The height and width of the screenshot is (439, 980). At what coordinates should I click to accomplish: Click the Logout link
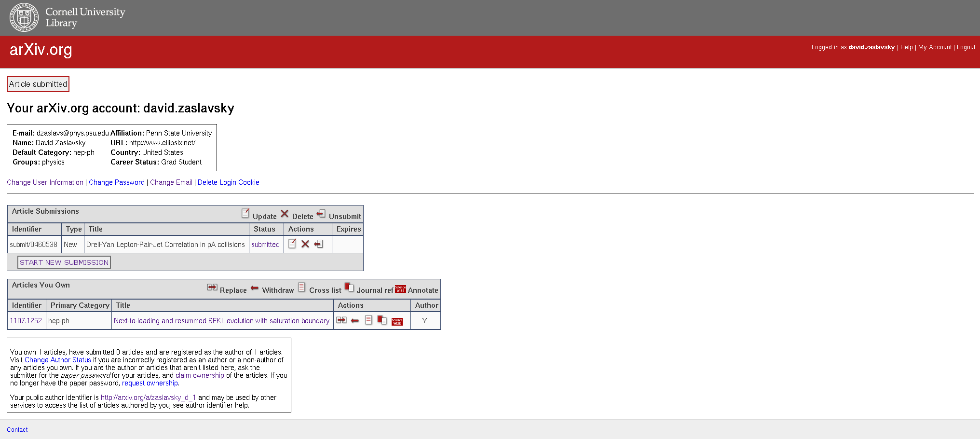tap(966, 47)
